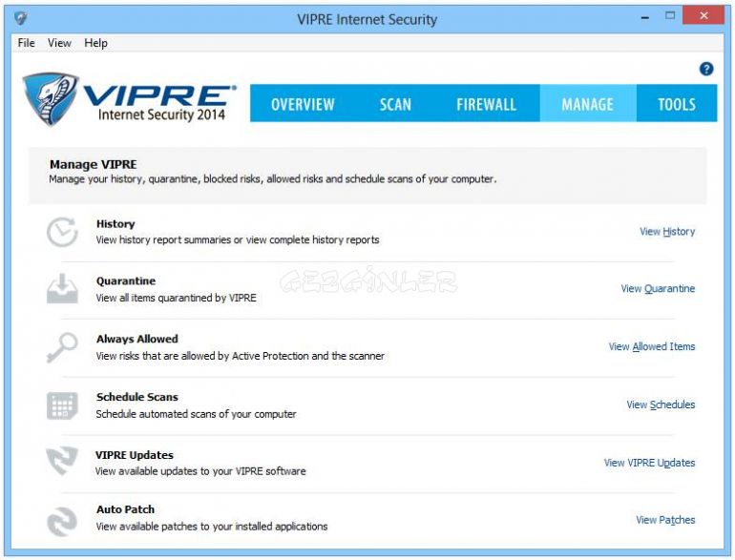Click 'View risks that are allowed' description
Viewport: 735px width, 560px height.
(240, 356)
